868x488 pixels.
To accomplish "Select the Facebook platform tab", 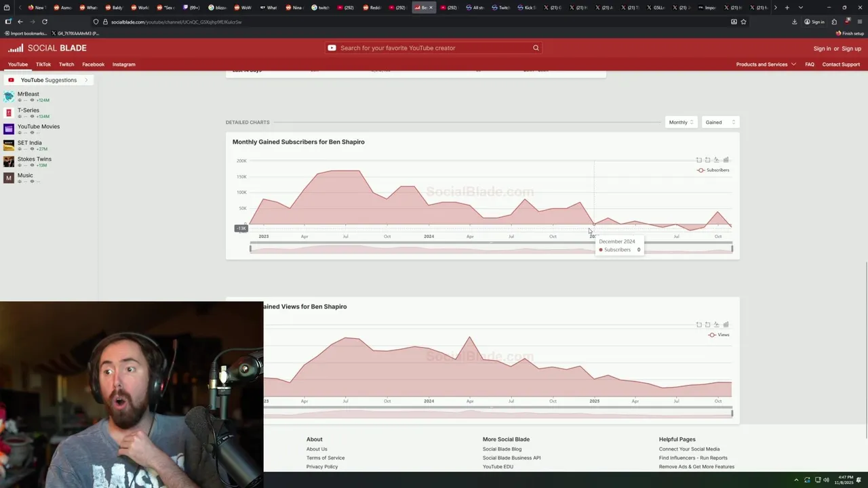I will click(x=94, y=64).
